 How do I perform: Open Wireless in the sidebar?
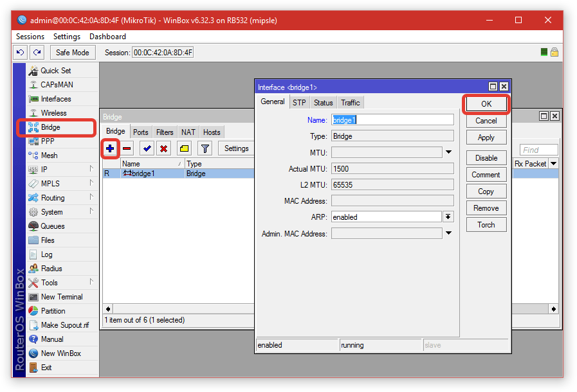coord(53,113)
